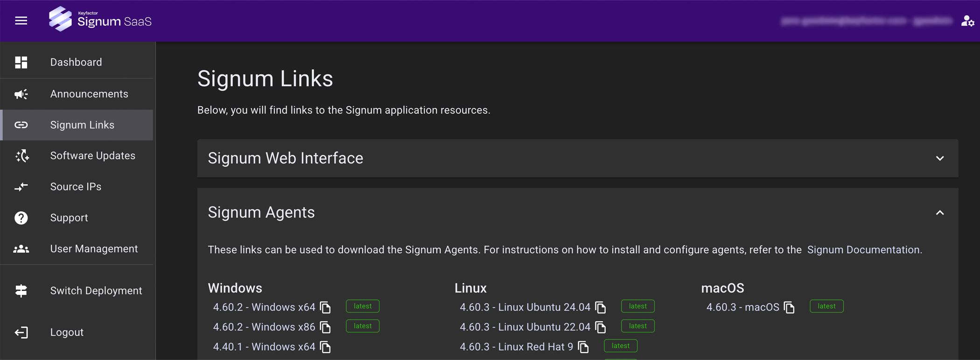This screenshot has width=980, height=360.
Task: Copy the Linux Ubuntu 24.04 agent link
Action: [x=601, y=307]
